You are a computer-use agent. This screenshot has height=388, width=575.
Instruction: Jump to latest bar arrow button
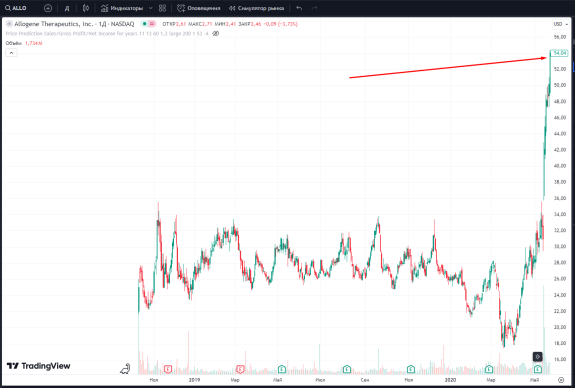pos(537,356)
